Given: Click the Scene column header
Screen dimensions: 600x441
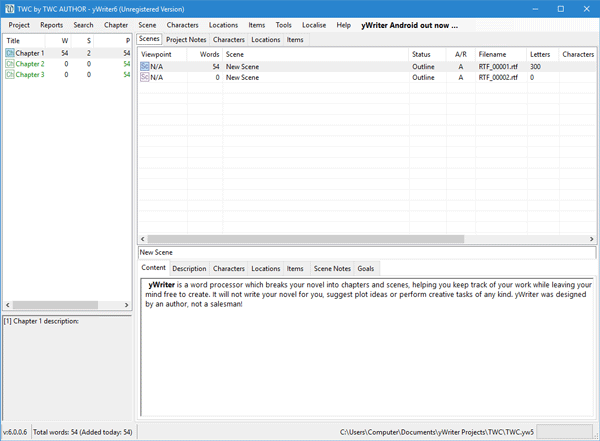Looking at the screenshot, I should (x=316, y=54).
